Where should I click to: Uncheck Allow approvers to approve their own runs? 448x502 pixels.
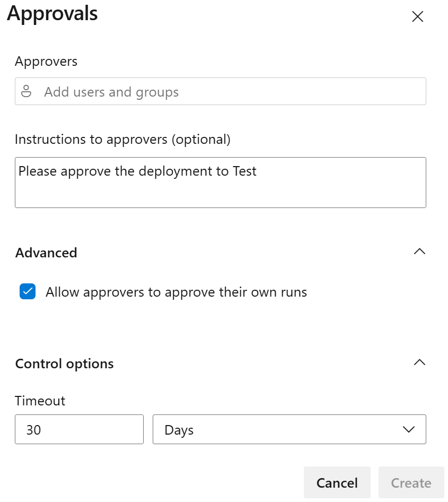tap(28, 291)
